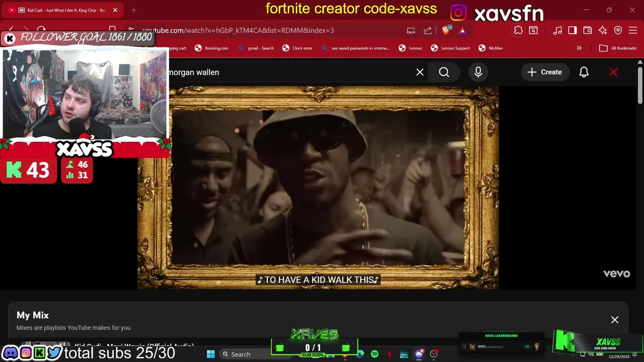Click the YouTube search magnifier button

(444, 72)
